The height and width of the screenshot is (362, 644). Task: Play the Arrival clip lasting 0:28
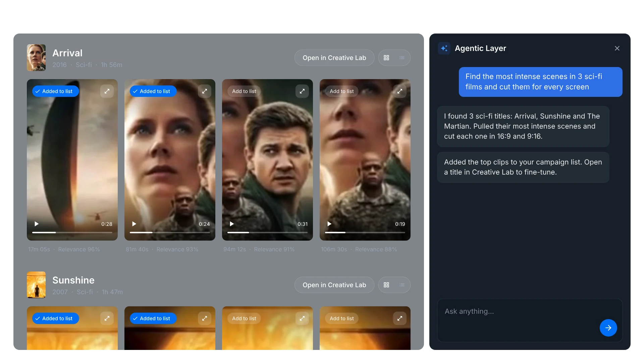(37, 224)
